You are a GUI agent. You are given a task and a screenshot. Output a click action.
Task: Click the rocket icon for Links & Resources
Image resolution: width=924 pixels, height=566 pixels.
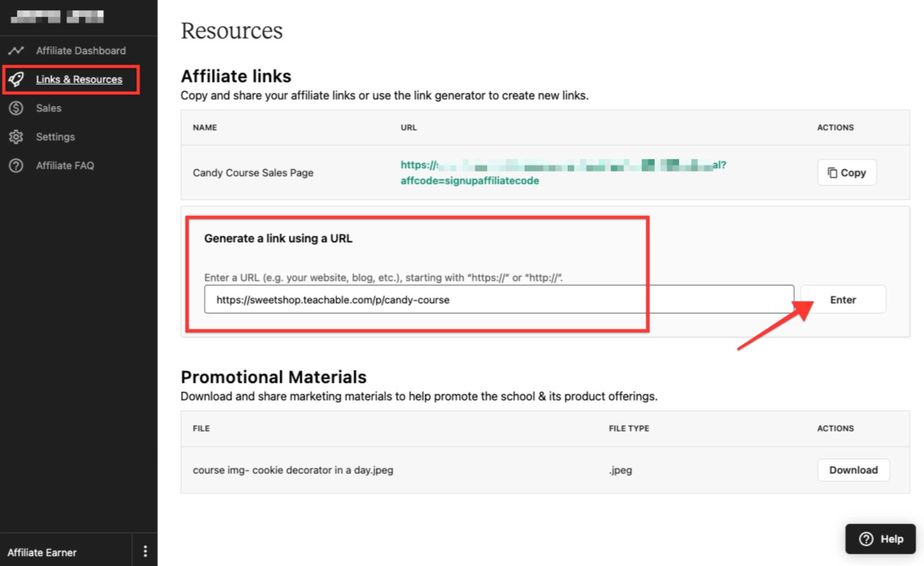[16, 79]
